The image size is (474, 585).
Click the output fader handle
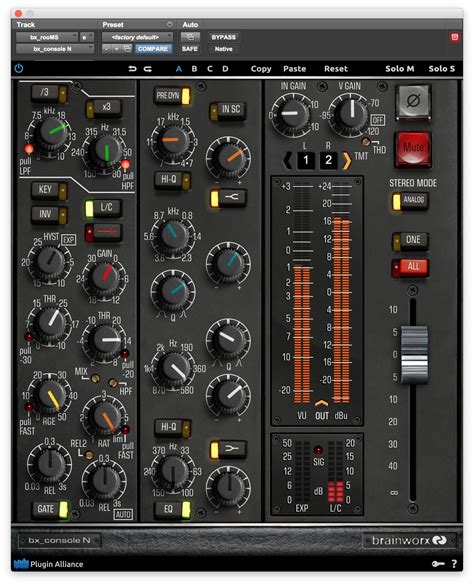[414, 355]
